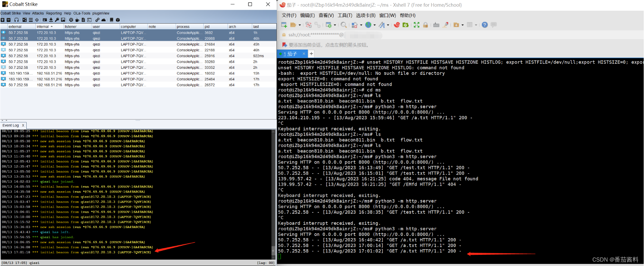644x266 pixels.
Task: Click the gear payload generator icon
Action: coord(71,20)
